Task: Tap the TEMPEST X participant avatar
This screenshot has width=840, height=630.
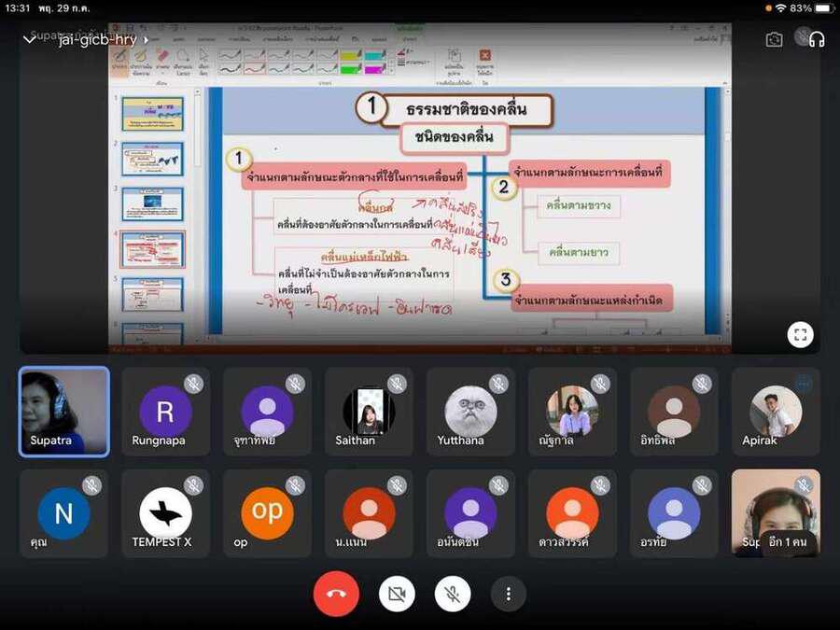Action: [x=165, y=513]
